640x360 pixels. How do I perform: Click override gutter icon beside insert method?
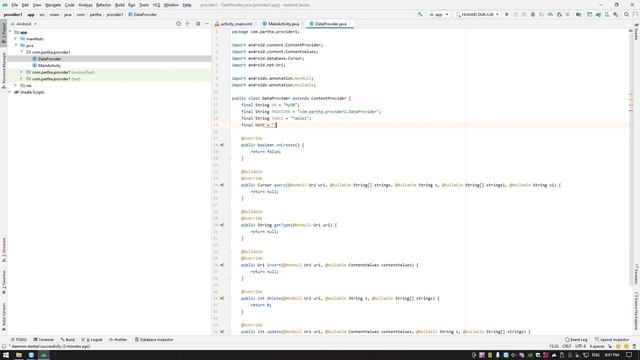(222, 265)
